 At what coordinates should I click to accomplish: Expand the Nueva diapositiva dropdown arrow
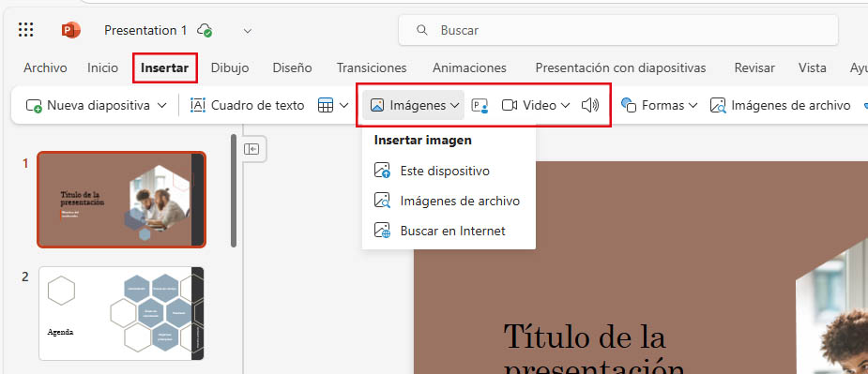162,105
